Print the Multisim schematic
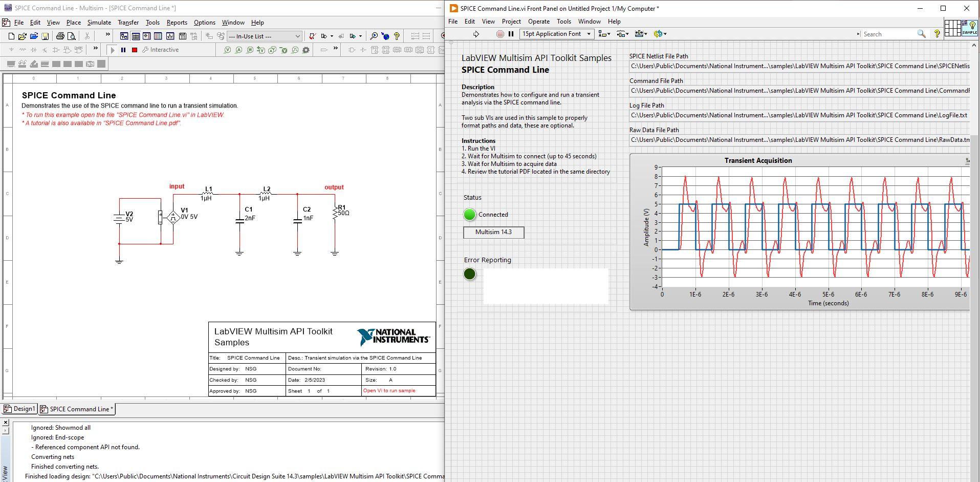This screenshot has width=980, height=482. click(60, 36)
